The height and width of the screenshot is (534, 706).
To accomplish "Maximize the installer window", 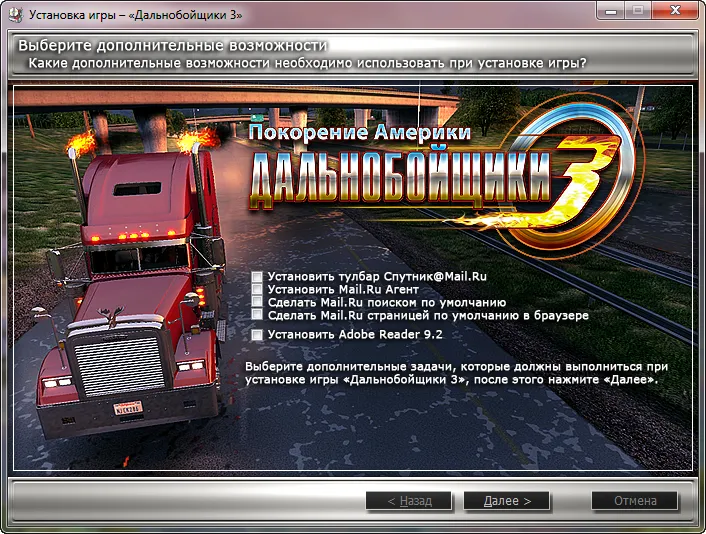I will pos(639,13).
